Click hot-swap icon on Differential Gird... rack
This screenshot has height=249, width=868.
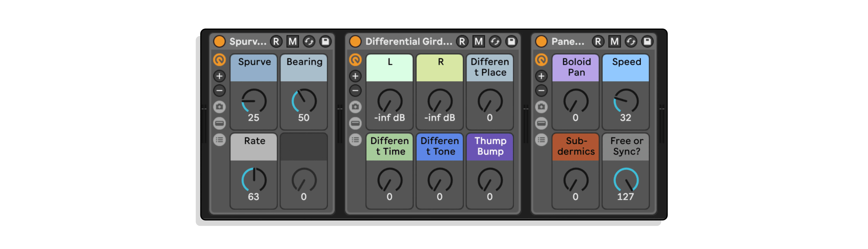[495, 42]
